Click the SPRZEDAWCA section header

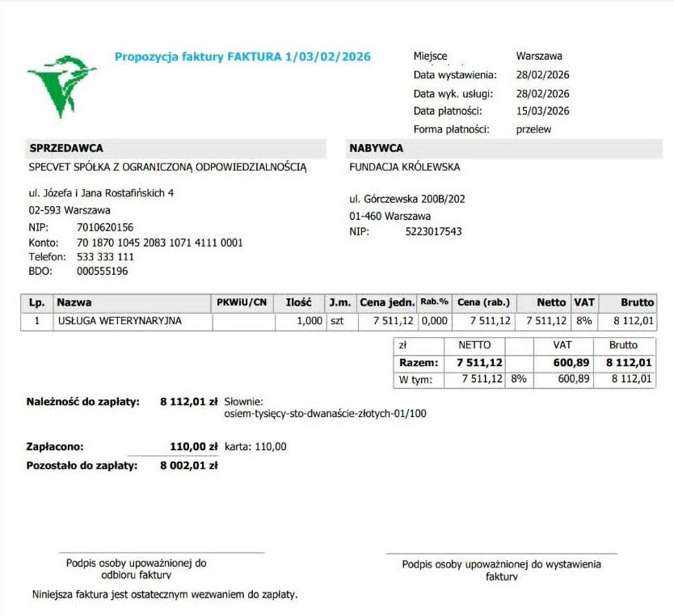point(66,148)
